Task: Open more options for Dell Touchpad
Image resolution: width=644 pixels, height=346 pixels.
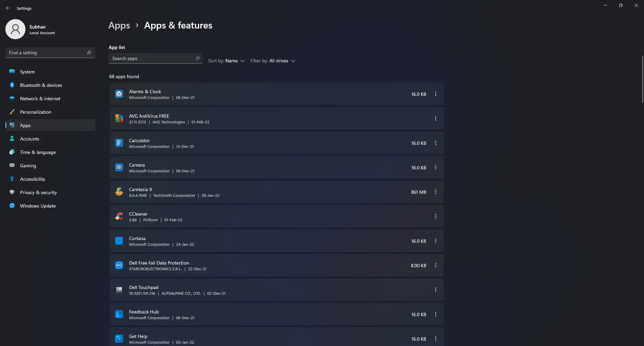Action: click(436, 290)
